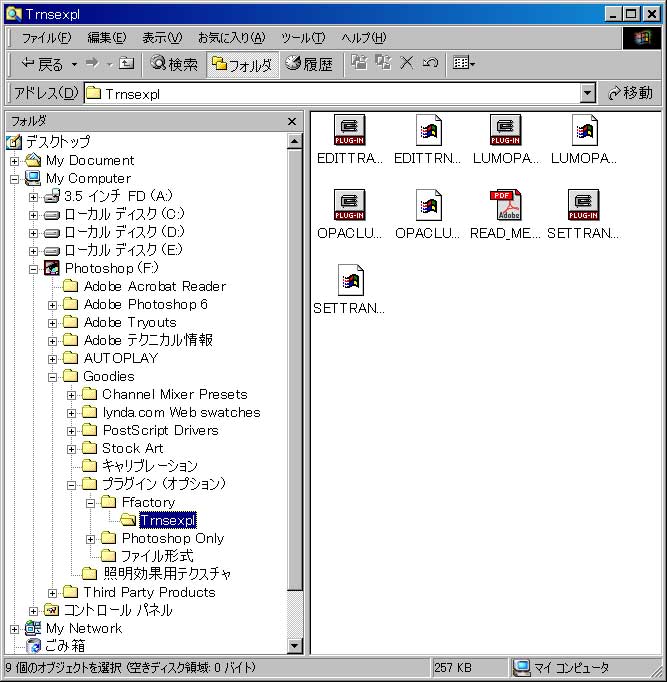Click folder tree scrollbar down arrow
Image resolution: width=667 pixels, height=682 pixels.
[x=294, y=645]
